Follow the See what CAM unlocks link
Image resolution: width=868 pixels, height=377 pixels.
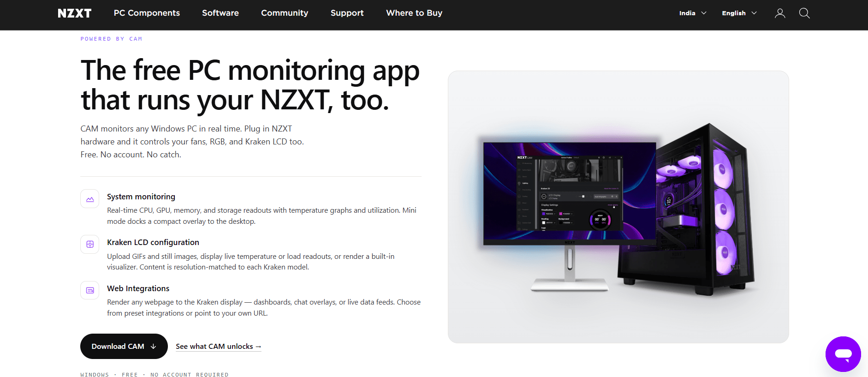point(219,347)
